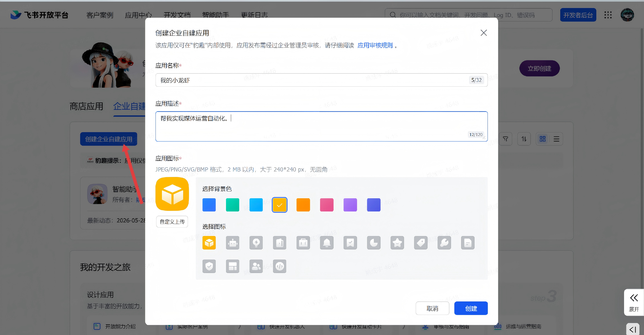Click the 开发者后台 button
644x335 pixels.
[x=578, y=15]
